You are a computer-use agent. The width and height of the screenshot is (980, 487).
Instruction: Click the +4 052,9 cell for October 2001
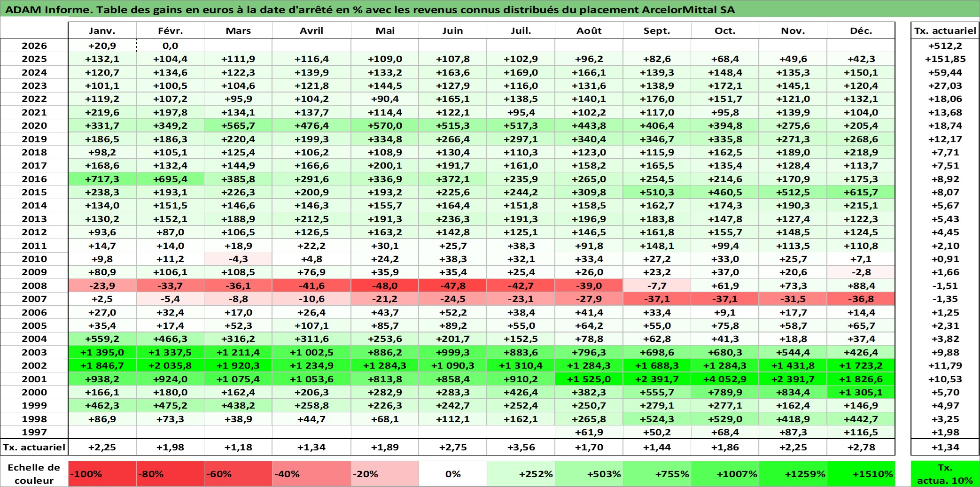coord(725,379)
